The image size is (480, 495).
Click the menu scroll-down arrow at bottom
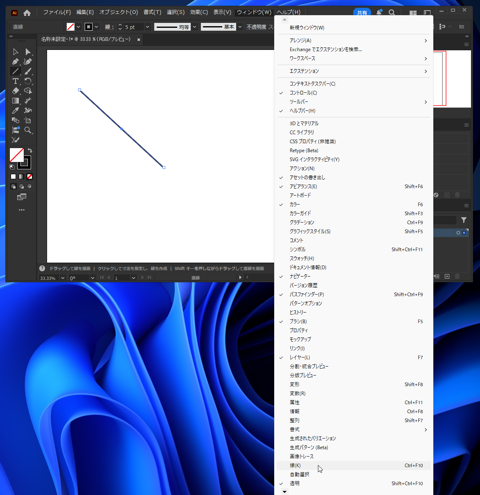[284, 492]
